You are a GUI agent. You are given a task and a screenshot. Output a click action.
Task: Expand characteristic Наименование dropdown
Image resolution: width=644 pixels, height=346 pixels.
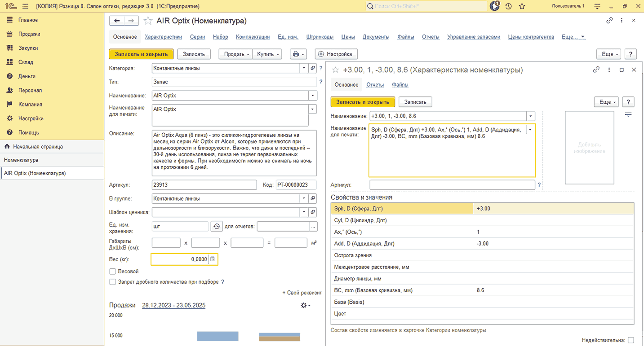[x=531, y=116]
